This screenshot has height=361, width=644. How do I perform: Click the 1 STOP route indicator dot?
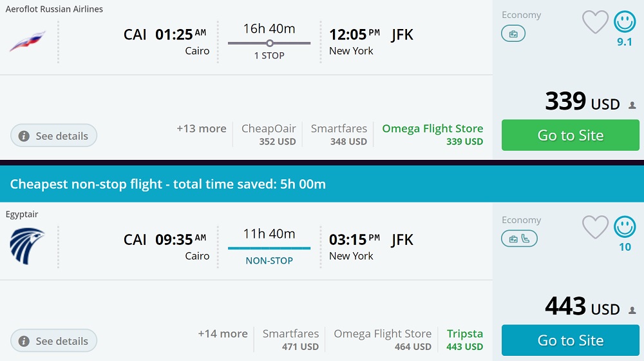270,43
